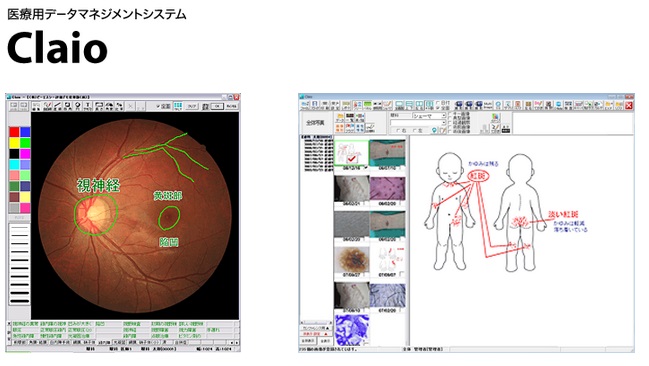The width and height of the screenshot is (649, 366).
Task: Click the OK button in fundus editor
Action: click(x=217, y=106)
